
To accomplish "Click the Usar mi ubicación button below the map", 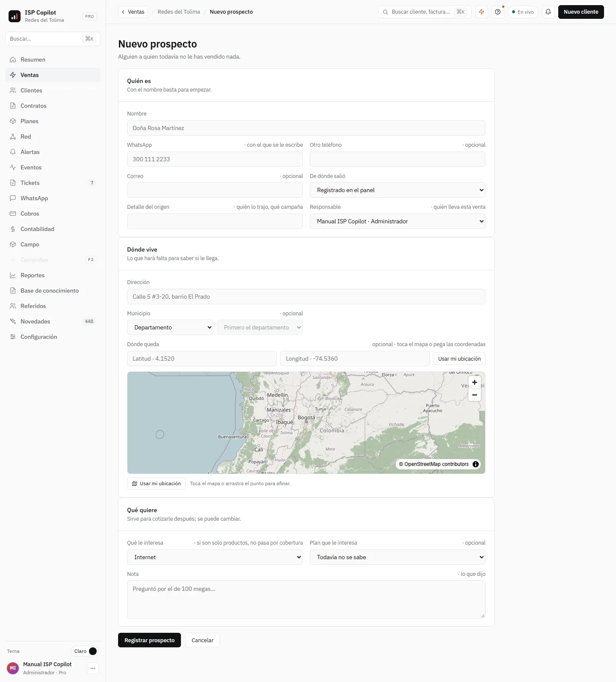I will [x=156, y=483].
